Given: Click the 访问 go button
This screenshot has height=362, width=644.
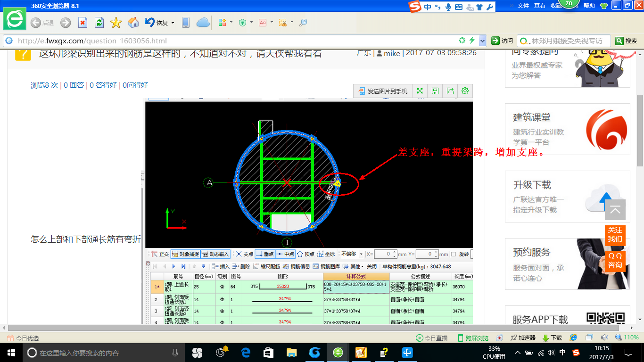Looking at the screenshot, I should (503, 41).
